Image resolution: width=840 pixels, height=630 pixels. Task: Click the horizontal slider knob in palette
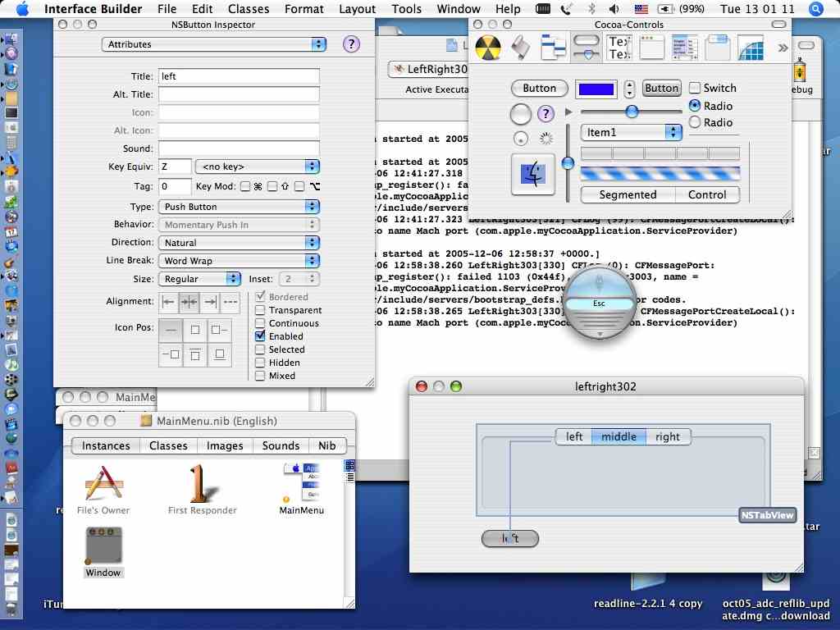pyautogui.click(x=632, y=112)
